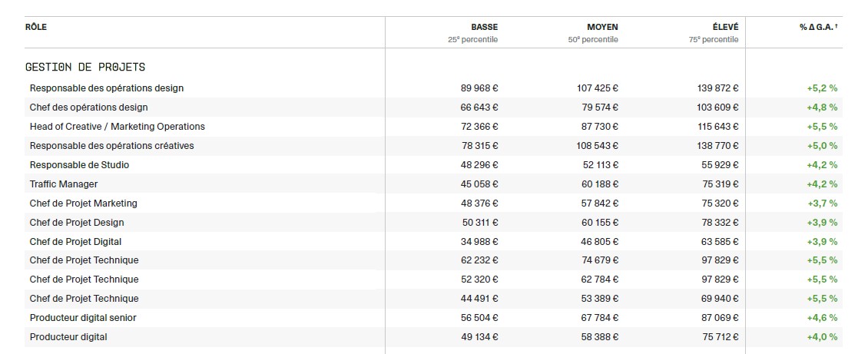868x354 pixels.
Task: Select the Chef de Projet Design row
Action: 77,223
